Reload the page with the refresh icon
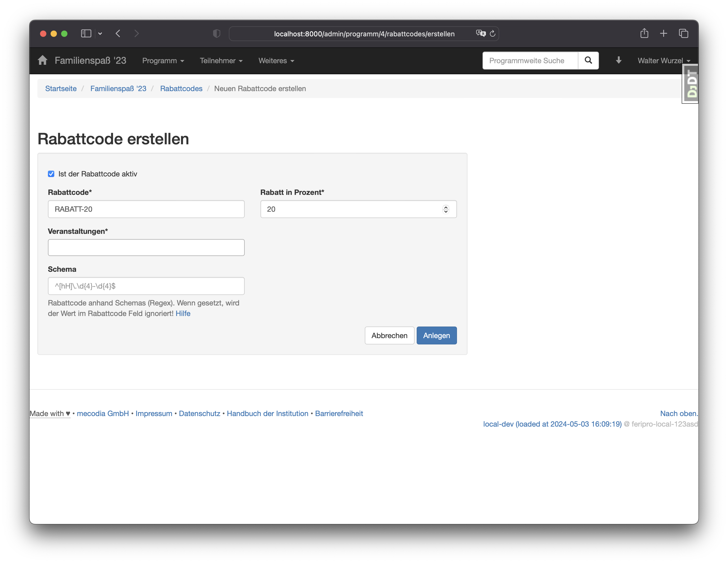The image size is (728, 563). [x=493, y=34]
